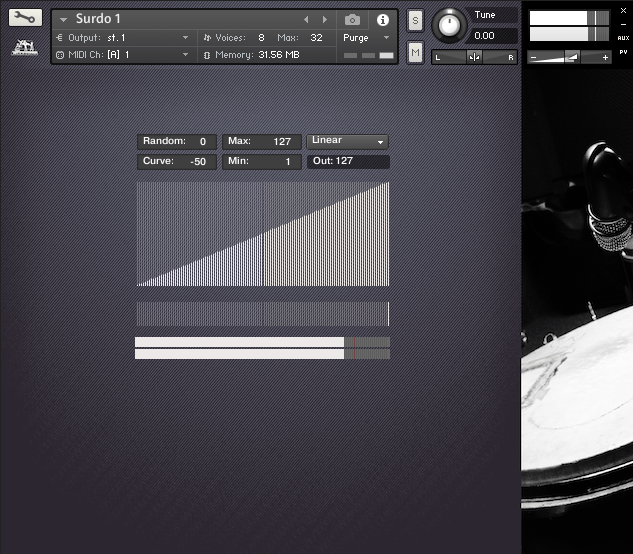633x554 pixels.
Task: Mute the Surdo 1 instrument
Action: click(x=415, y=52)
